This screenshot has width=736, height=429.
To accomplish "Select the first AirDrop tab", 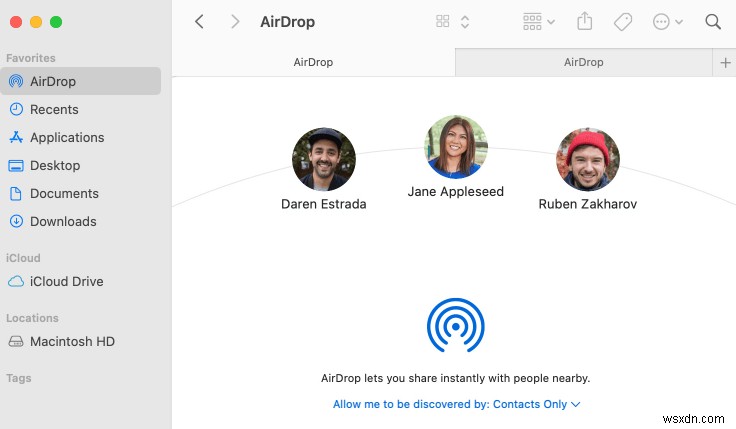I will pyautogui.click(x=313, y=62).
